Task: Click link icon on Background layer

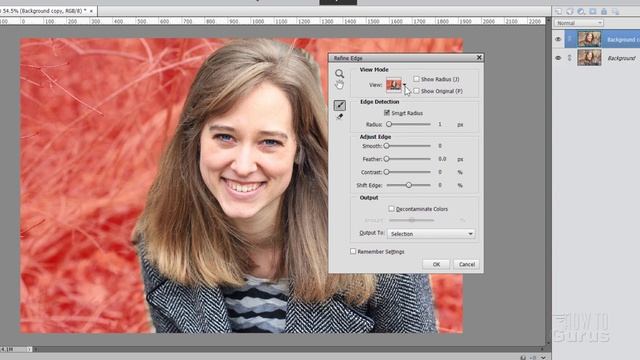Action: point(569,58)
